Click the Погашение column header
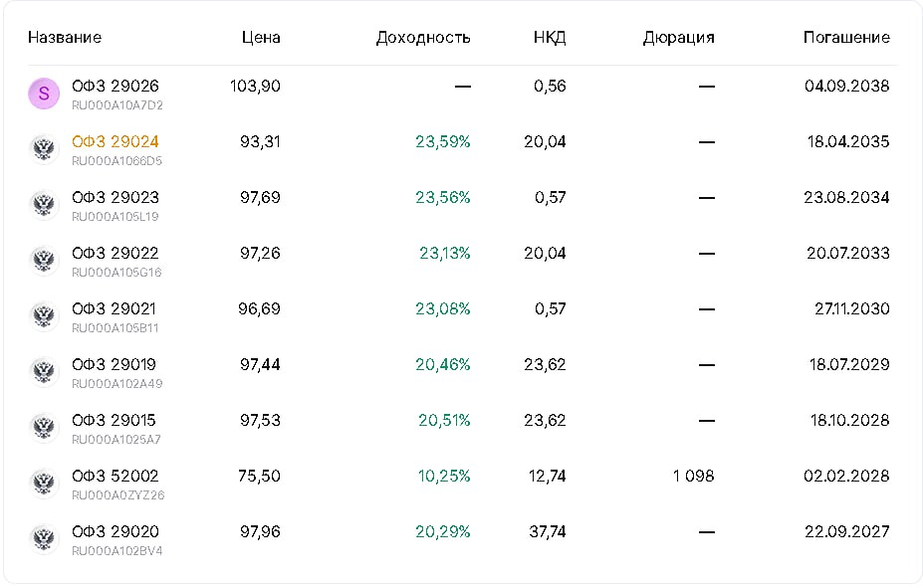 pyautogui.click(x=846, y=38)
